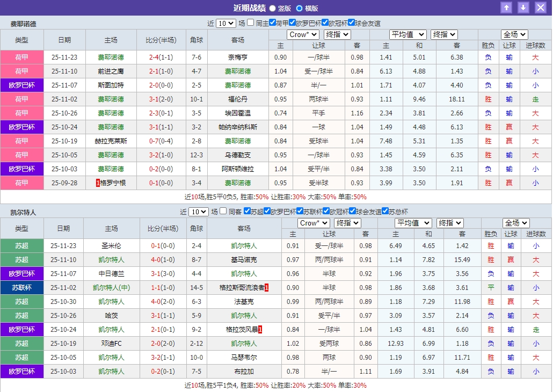Viewport: 553px width, 392px height.
Task: Open the 平均值 dropdown in Celtic section
Action: [413, 222]
